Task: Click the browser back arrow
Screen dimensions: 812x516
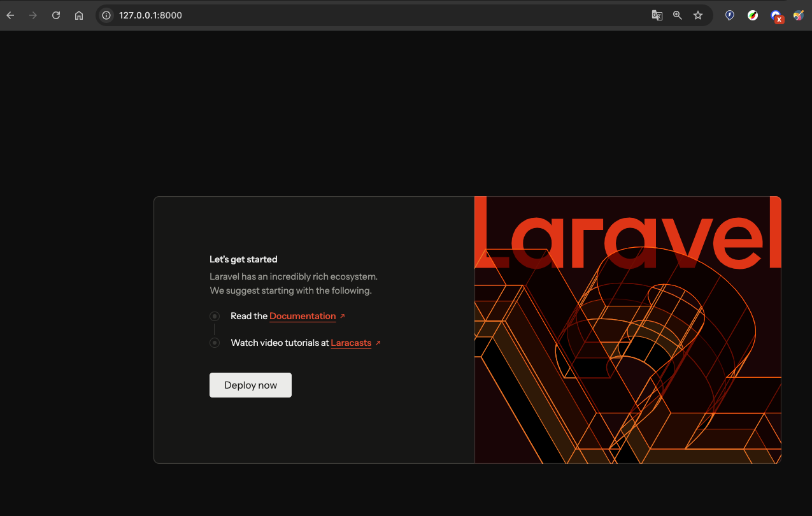Action: [x=10, y=15]
